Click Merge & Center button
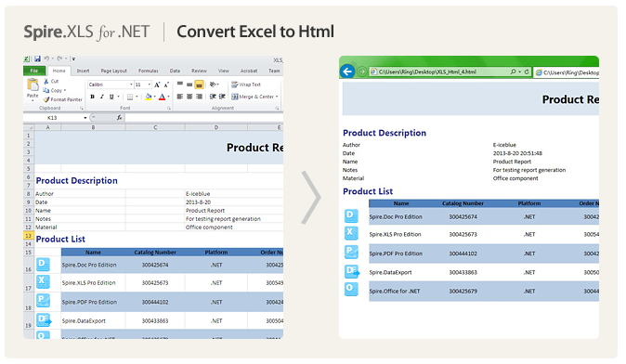Viewport: 626px width, 364px height. click(254, 97)
